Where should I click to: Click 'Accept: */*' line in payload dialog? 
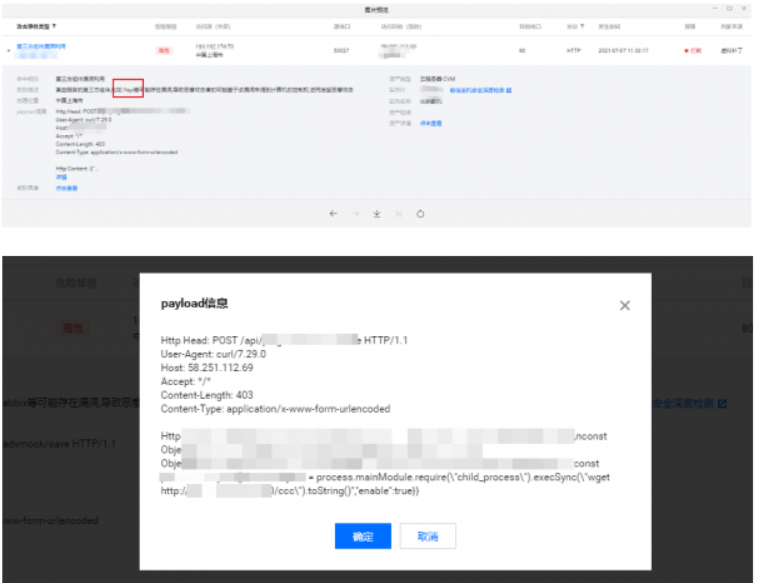click(185, 381)
